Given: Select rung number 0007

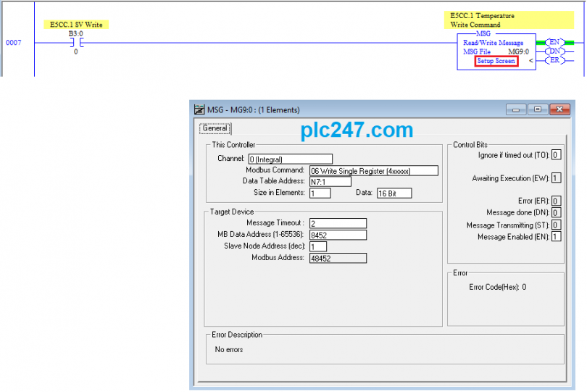Looking at the screenshot, I should (14, 43).
